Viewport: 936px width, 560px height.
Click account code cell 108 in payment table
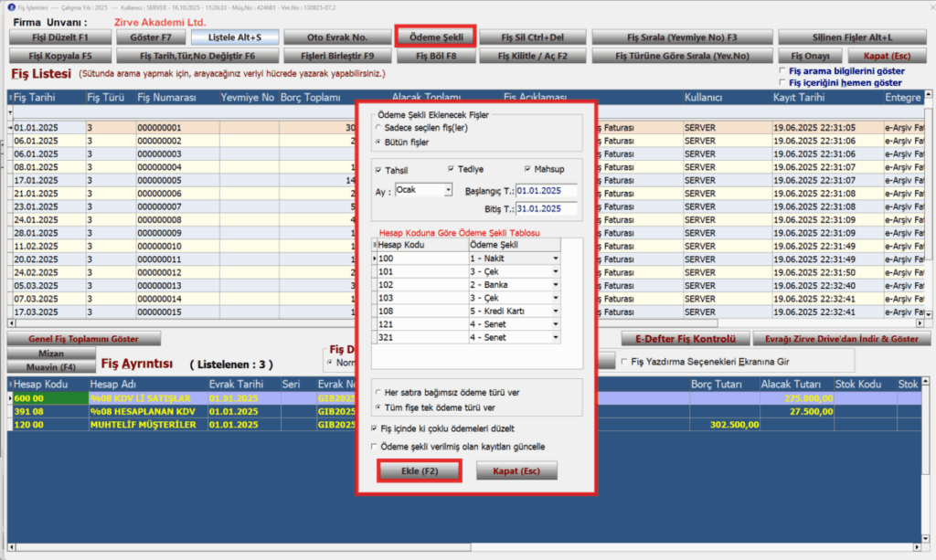tap(422, 311)
